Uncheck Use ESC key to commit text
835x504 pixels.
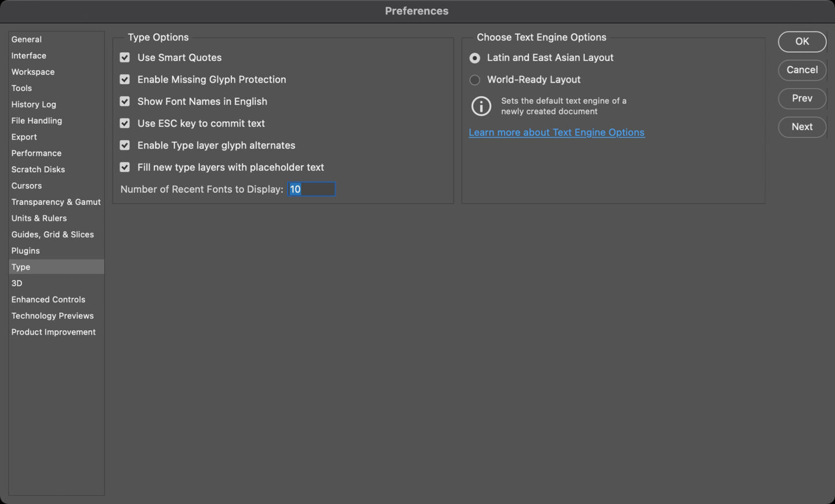(125, 123)
